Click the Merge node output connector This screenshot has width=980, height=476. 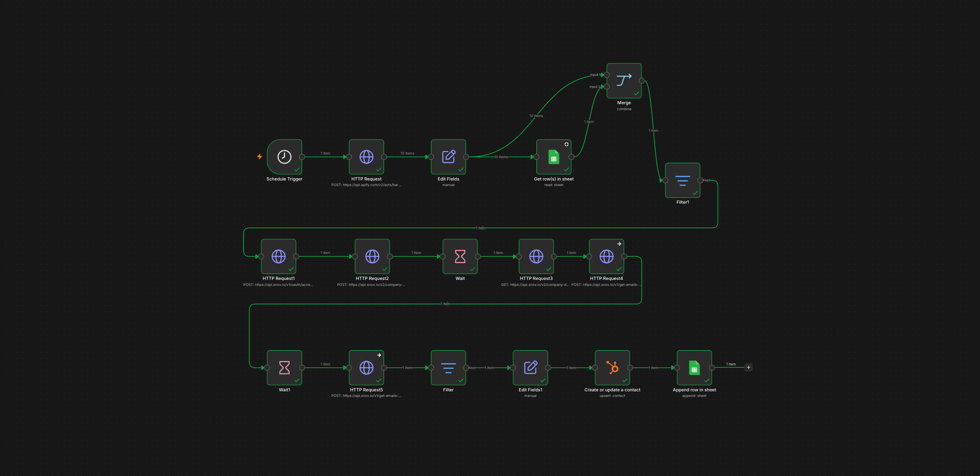642,81
